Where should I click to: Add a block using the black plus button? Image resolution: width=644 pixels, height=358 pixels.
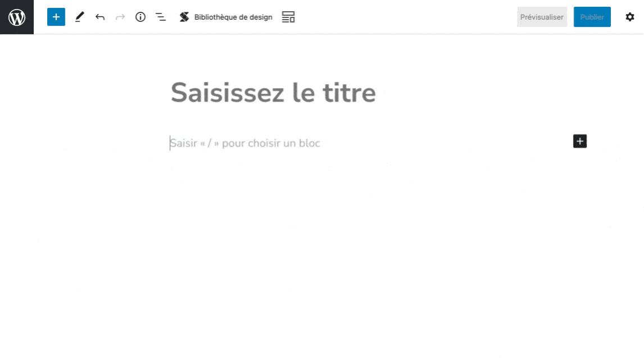tap(580, 141)
